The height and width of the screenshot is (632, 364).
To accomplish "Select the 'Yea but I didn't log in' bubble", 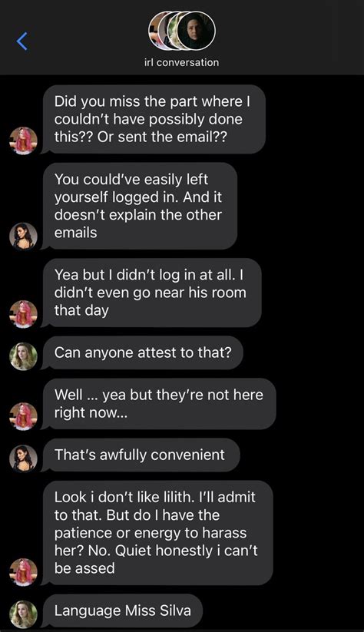I will point(152,293).
